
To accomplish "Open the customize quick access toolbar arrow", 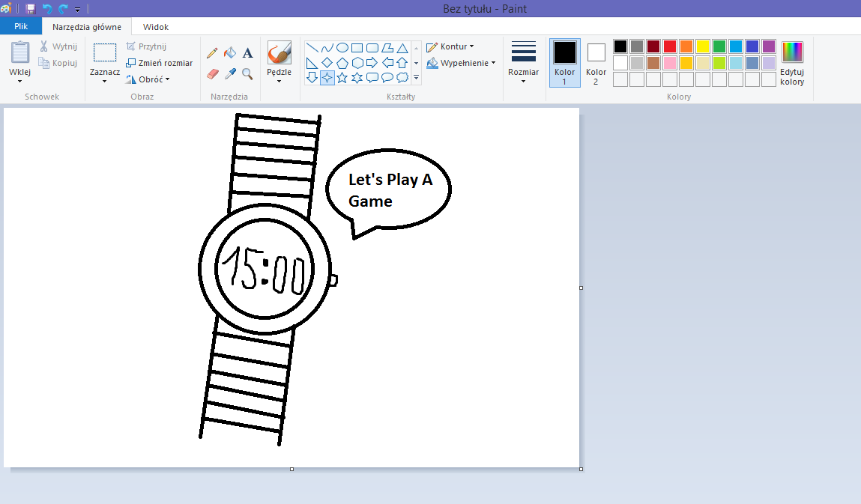I will [x=77, y=9].
